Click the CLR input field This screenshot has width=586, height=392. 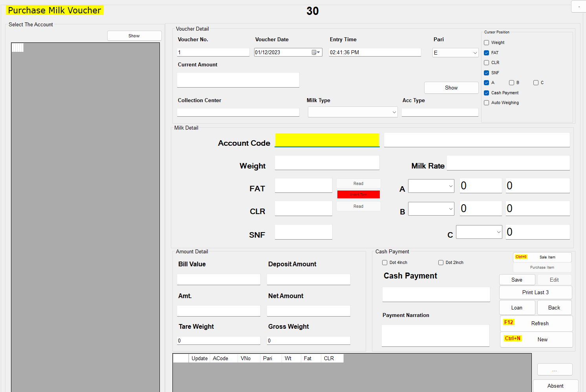(x=304, y=208)
